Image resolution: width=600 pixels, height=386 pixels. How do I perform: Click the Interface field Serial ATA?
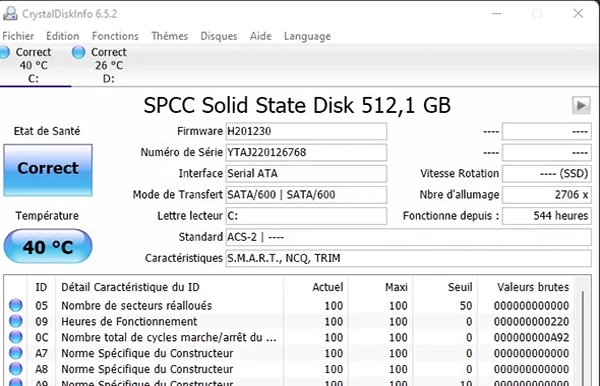(x=306, y=173)
